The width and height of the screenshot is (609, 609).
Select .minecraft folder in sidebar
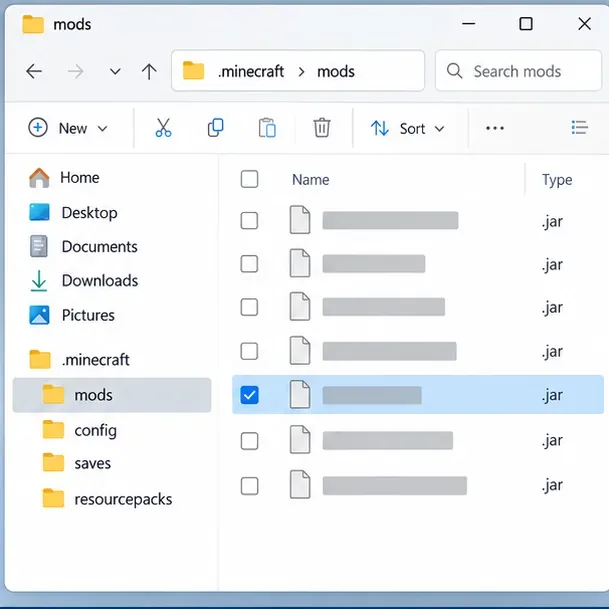pyautogui.click(x=80, y=360)
